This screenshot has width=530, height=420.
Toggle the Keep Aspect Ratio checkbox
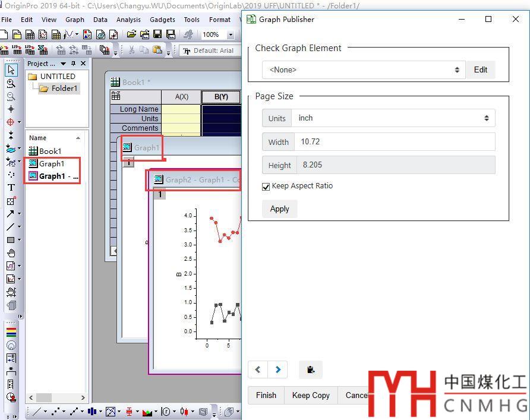pyautogui.click(x=266, y=187)
